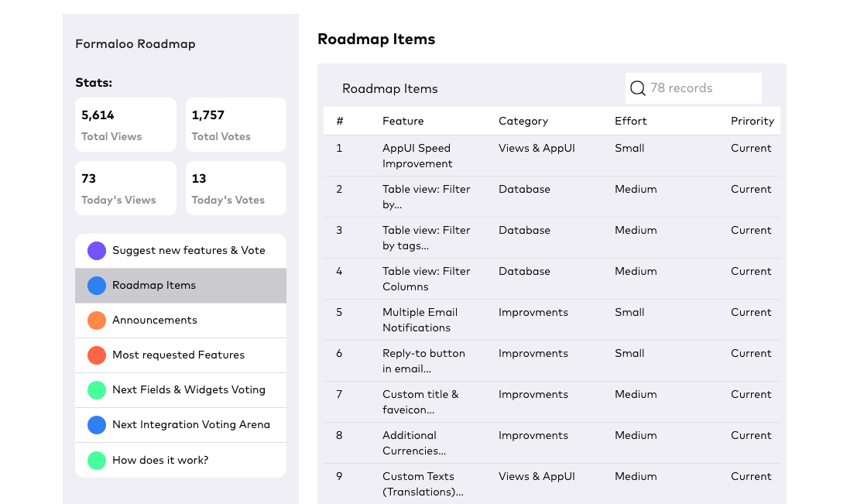864x504 pixels.
Task: Click Medium effort in row 3
Action: pyautogui.click(x=636, y=230)
